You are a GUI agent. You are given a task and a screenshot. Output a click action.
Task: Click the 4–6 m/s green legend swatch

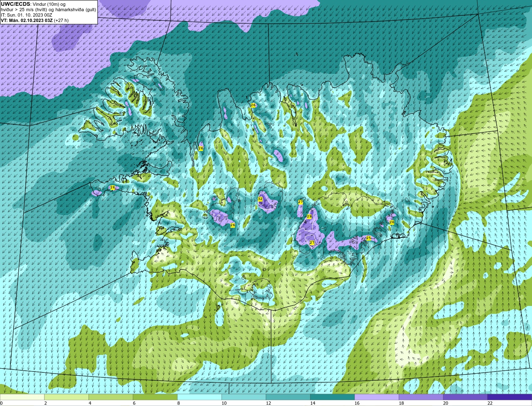111,397
